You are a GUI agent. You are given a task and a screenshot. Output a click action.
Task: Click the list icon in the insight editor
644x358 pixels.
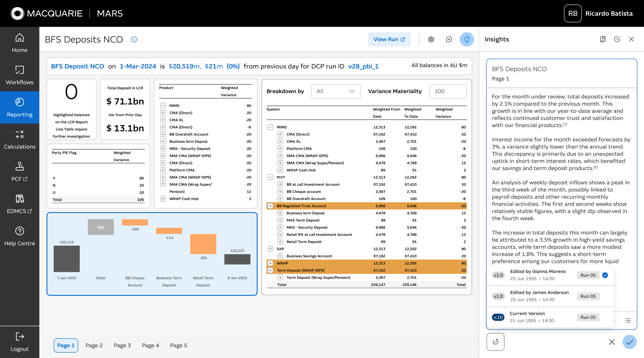(628, 320)
